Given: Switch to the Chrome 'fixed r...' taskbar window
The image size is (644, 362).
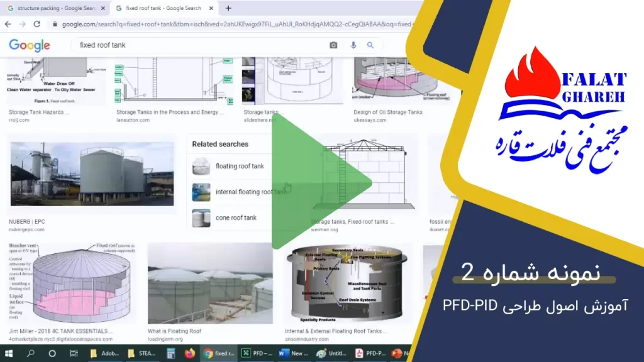Looking at the screenshot, I should coord(219,353).
